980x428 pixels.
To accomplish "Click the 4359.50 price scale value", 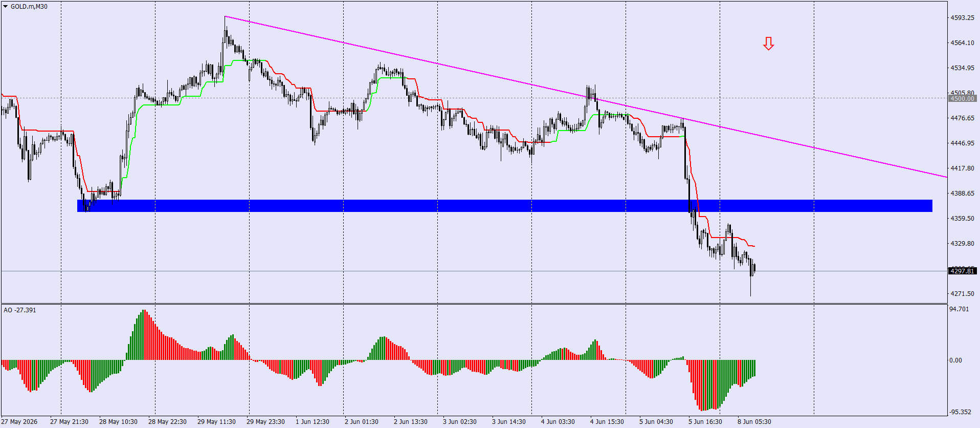I will tap(962, 219).
